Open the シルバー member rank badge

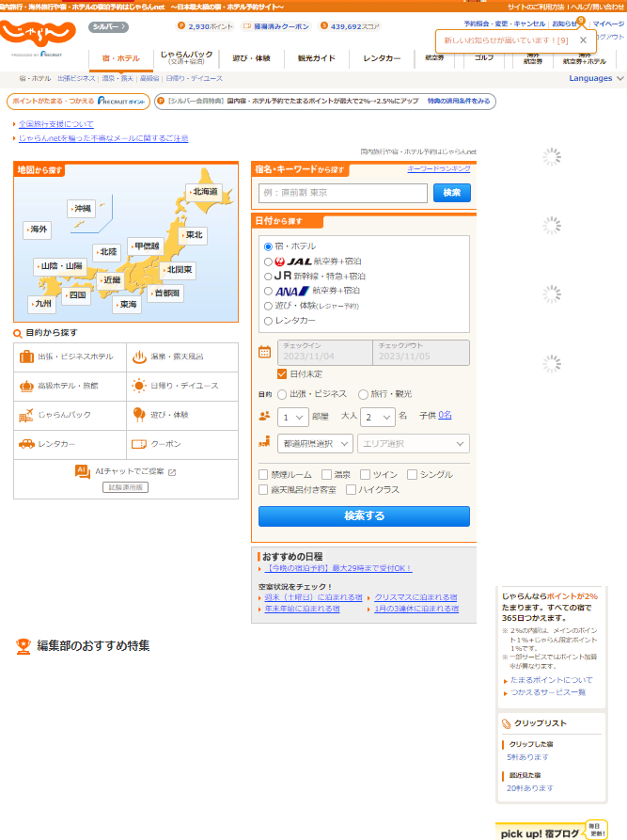(x=108, y=26)
